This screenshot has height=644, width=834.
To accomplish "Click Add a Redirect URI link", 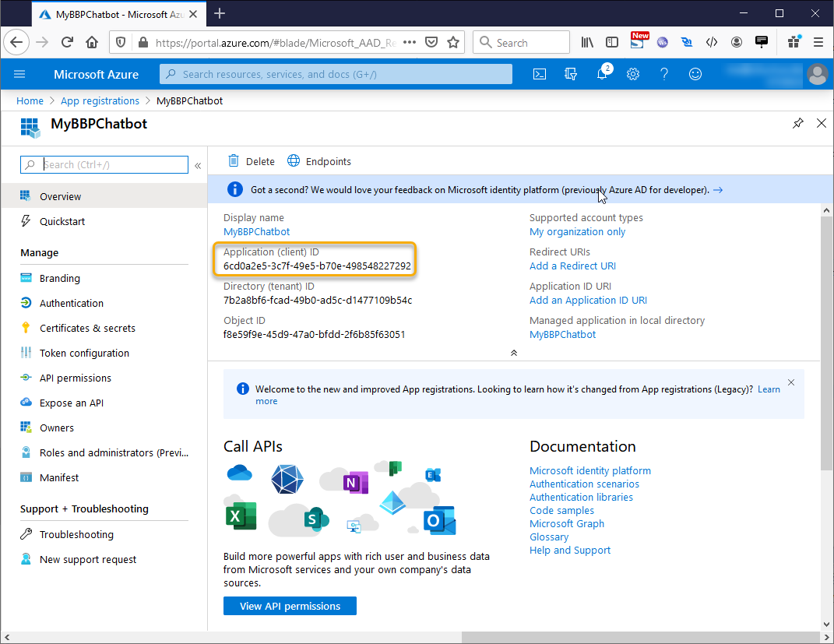I will tap(572, 266).
